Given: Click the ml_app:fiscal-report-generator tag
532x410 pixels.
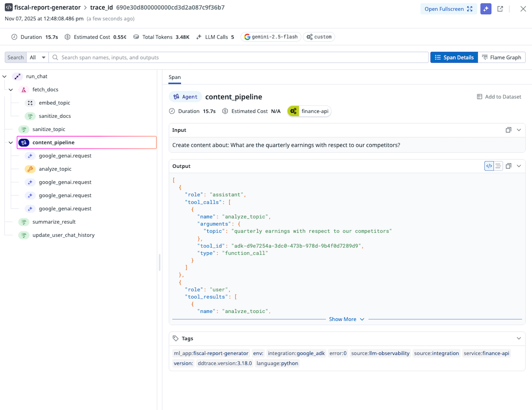Looking at the screenshot, I should click(211, 353).
